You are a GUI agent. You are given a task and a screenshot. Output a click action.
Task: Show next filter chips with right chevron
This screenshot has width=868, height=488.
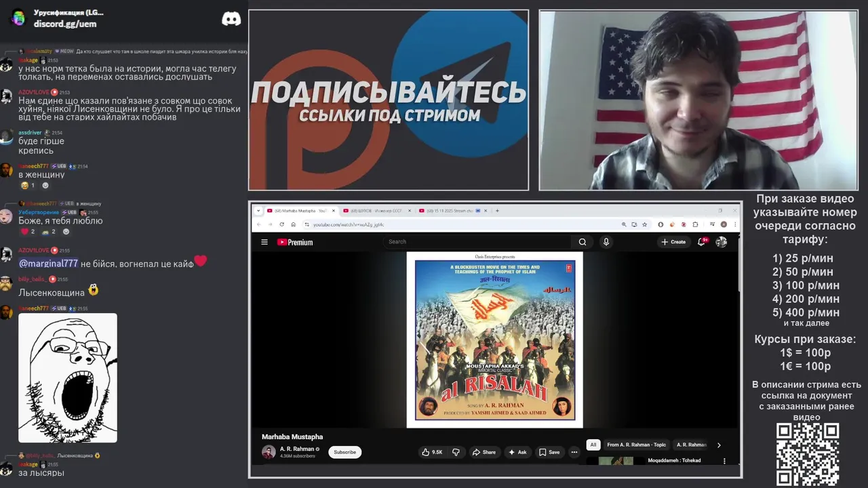point(719,445)
